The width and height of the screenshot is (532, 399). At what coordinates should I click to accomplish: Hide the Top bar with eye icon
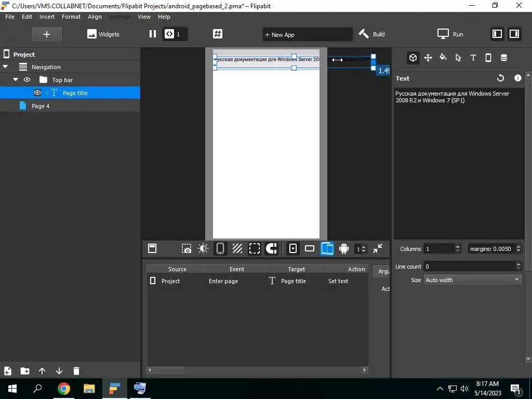[27, 79]
